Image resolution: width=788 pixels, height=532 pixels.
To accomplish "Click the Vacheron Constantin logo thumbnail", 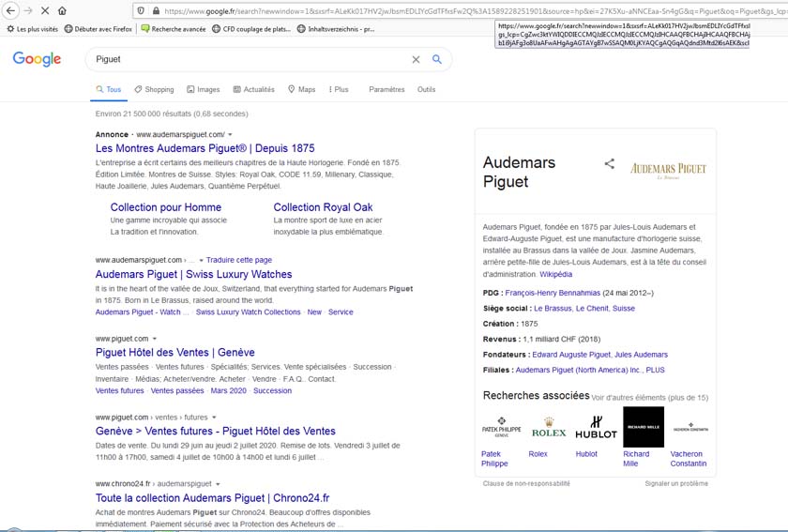I will 690,427.
